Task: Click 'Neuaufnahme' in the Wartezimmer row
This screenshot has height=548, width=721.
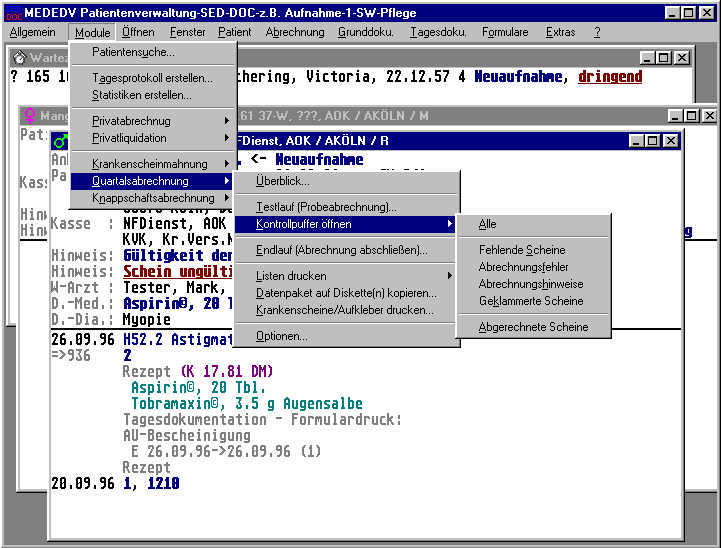Action: pyautogui.click(x=518, y=77)
